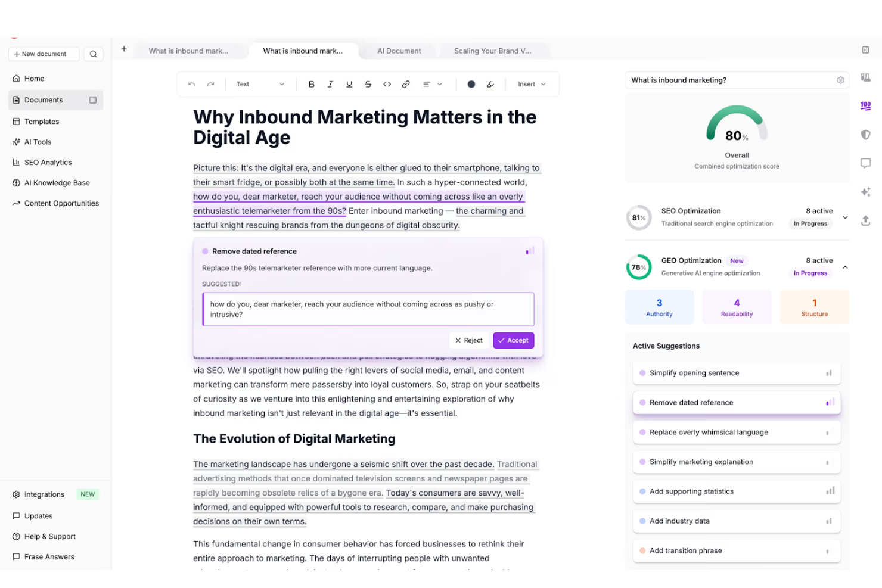This screenshot has height=588, width=882.
Task: Open the "Add supporting statistics" suggestion
Action: tap(737, 491)
